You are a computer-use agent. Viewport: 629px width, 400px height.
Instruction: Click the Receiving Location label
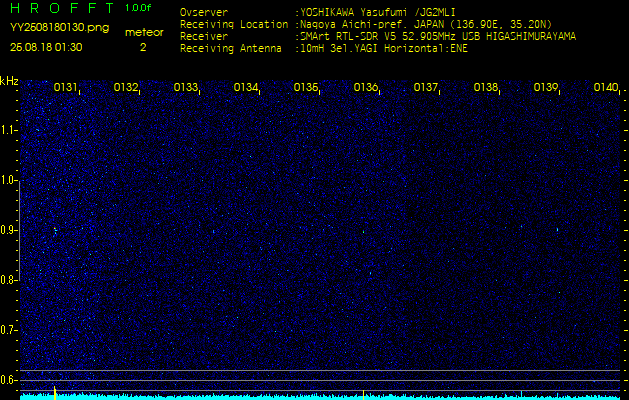(234, 24)
